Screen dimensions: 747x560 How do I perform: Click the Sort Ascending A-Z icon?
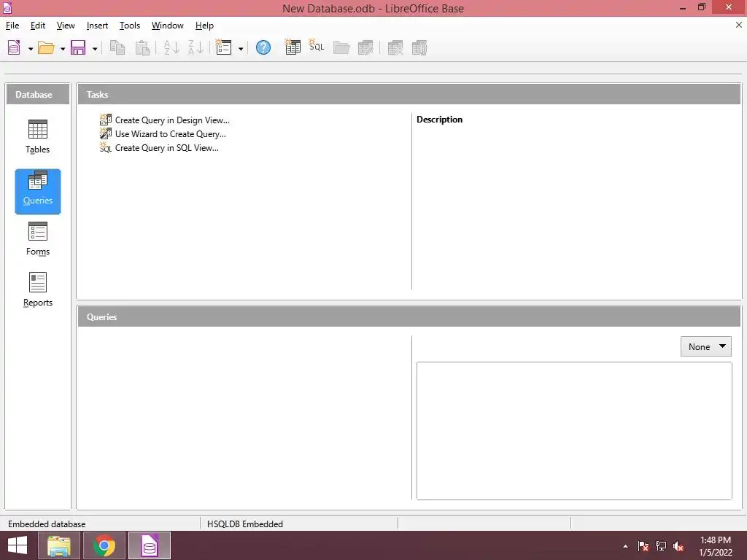pyautogui.click(x=171, y=47)
